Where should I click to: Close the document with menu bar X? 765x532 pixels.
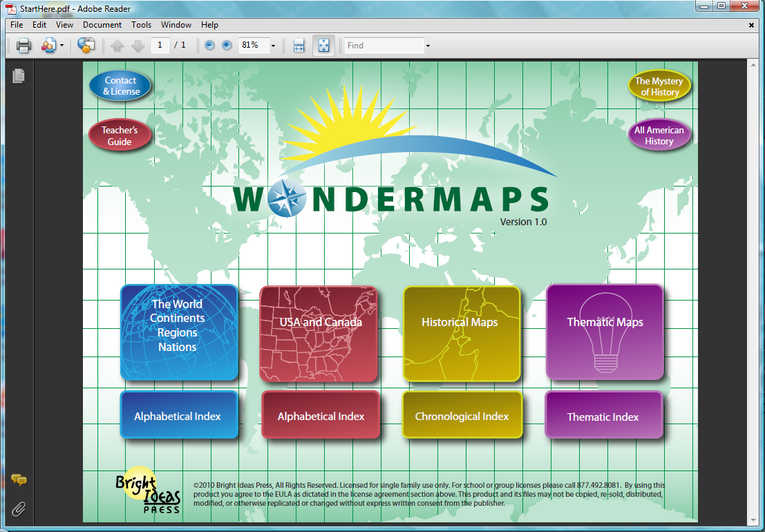pos(751,25)
